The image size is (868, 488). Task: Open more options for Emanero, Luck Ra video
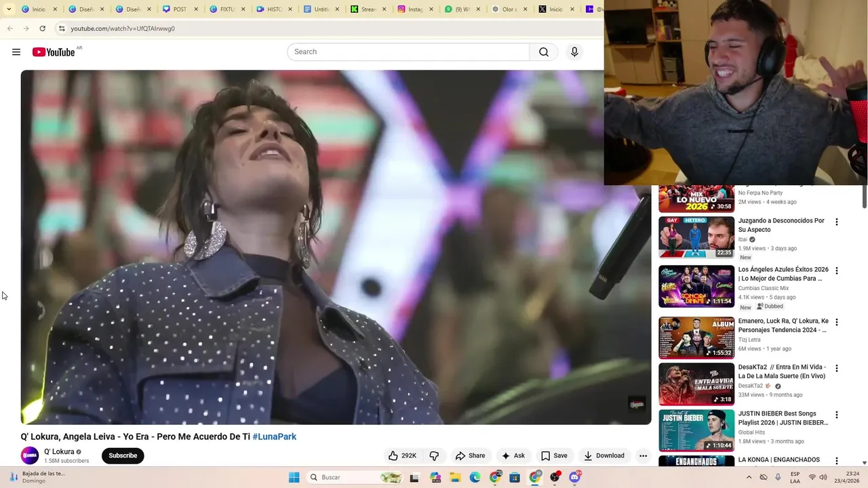pos(837,322)
